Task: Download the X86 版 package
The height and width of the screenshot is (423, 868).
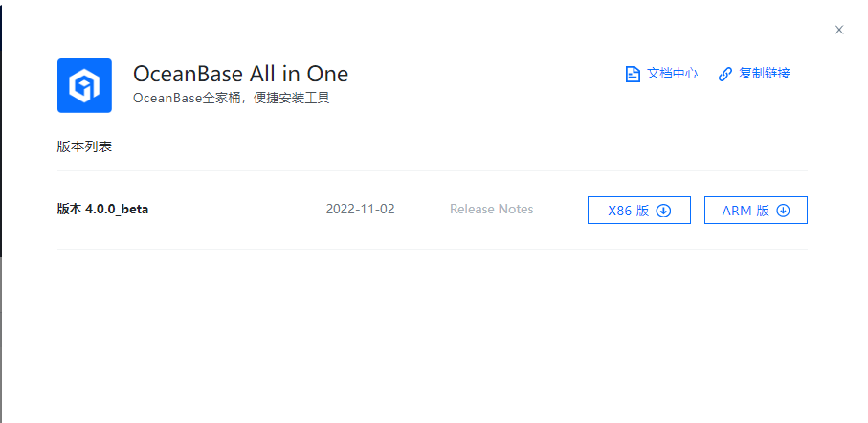Action: (628, 211)
